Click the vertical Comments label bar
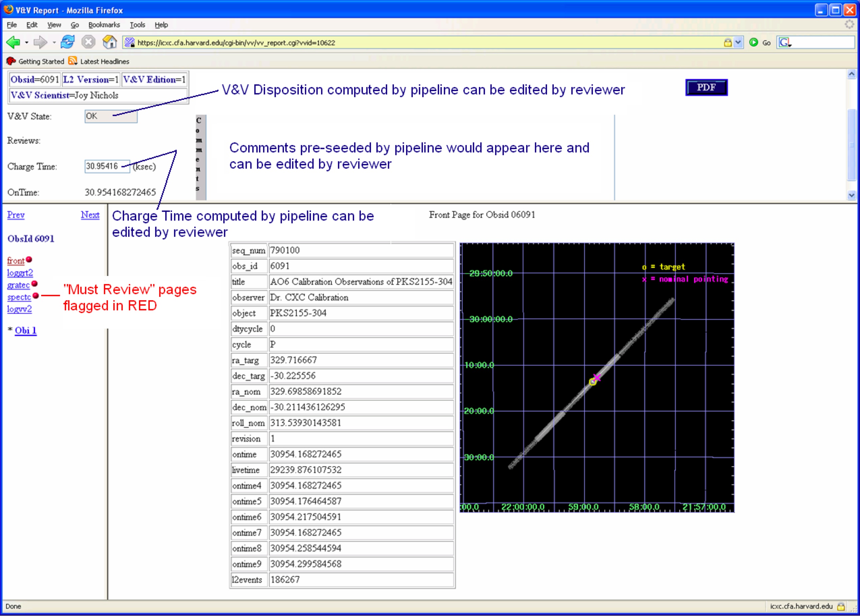Viewport: 860px width, 616px height. (x=201, y=157)
